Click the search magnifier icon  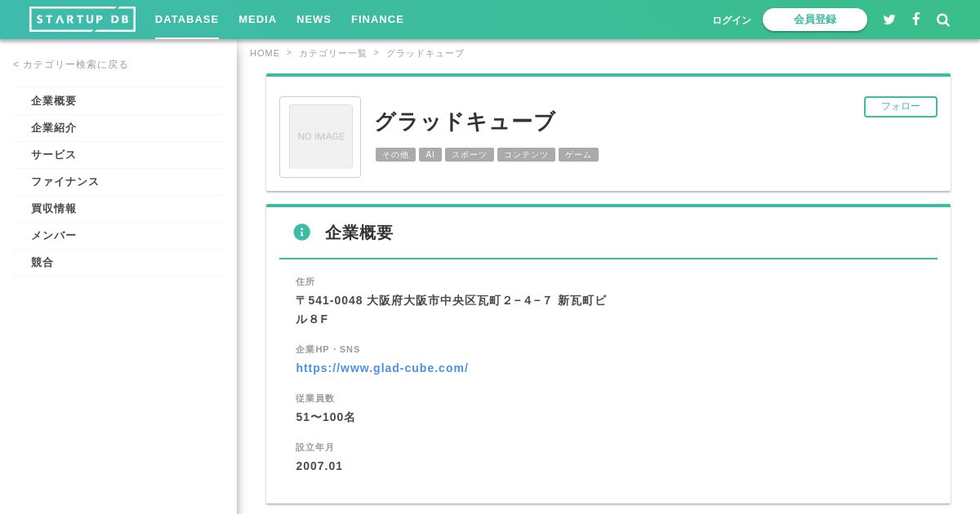click(943, 20)
